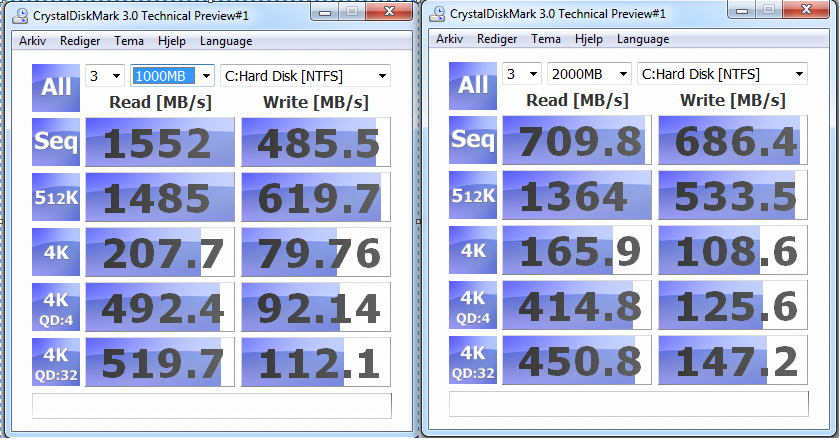Click the Seq write result 485.5

(316, 142)
